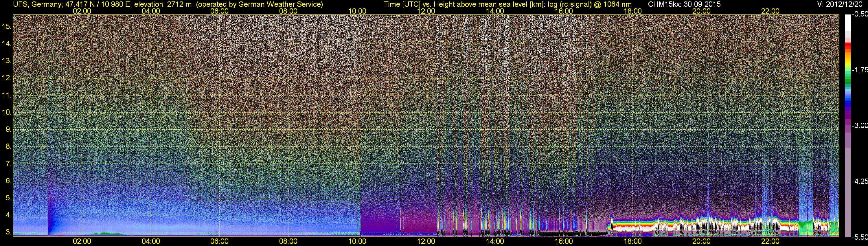Click the 08:00 label on the lower time axis

pyautogui.click(x=288, y=242)
